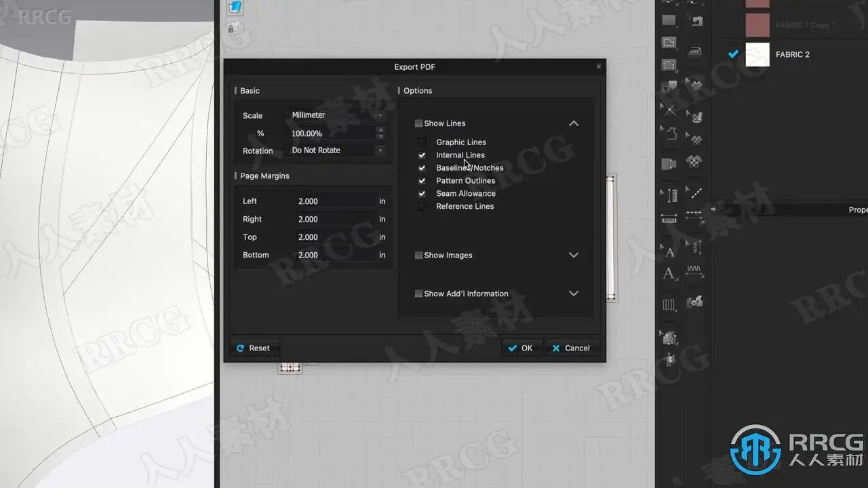Toggle the Show Lines checkbox
This screenshot has height=488, width=868.
coord(418,123)
